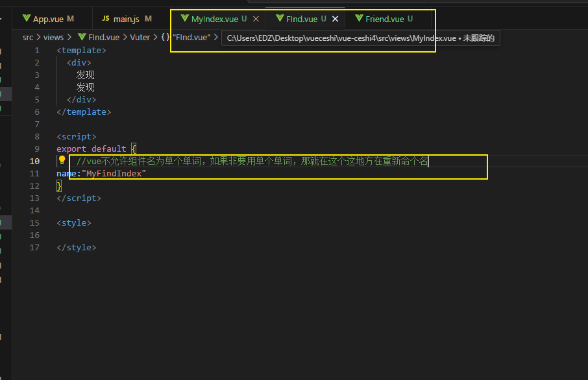Click the opening style tag on line 15
This screenshot has width=588, height=380.
(x=74, y=223)
